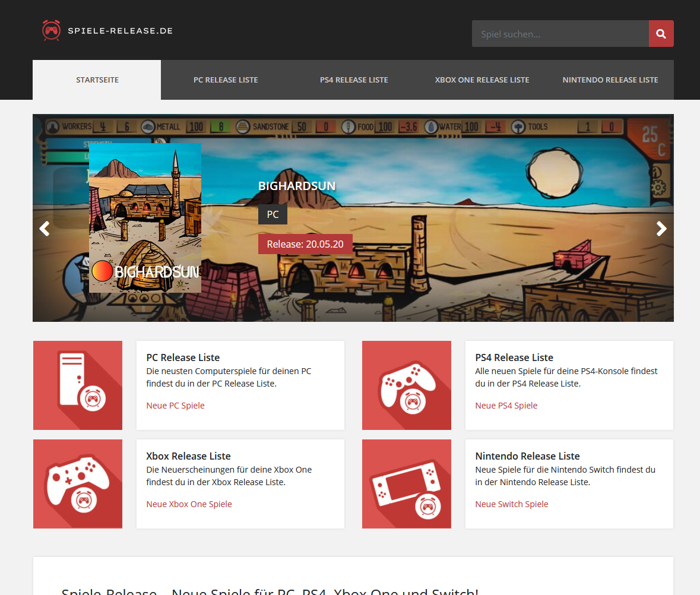Click 'Neue Spiele für die Nintendo Switch' text
Screen dimensions: 700x595
point(544,470)
